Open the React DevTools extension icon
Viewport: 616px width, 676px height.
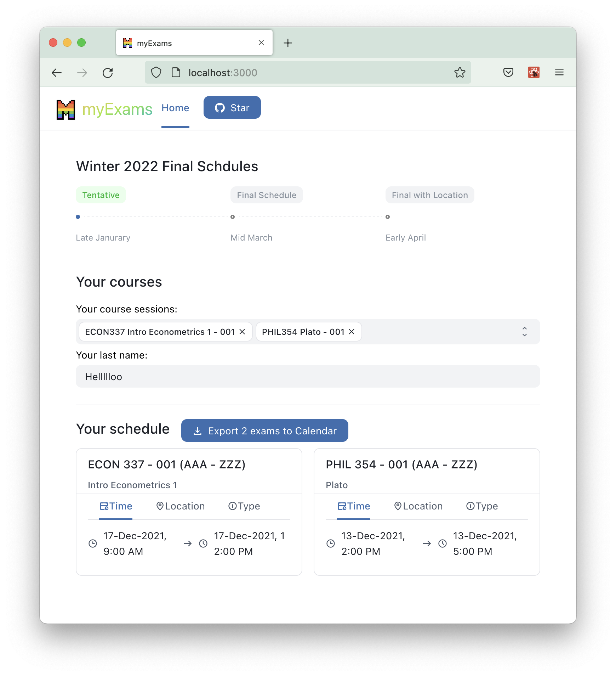pyautogui.click(x=534, y=73)
